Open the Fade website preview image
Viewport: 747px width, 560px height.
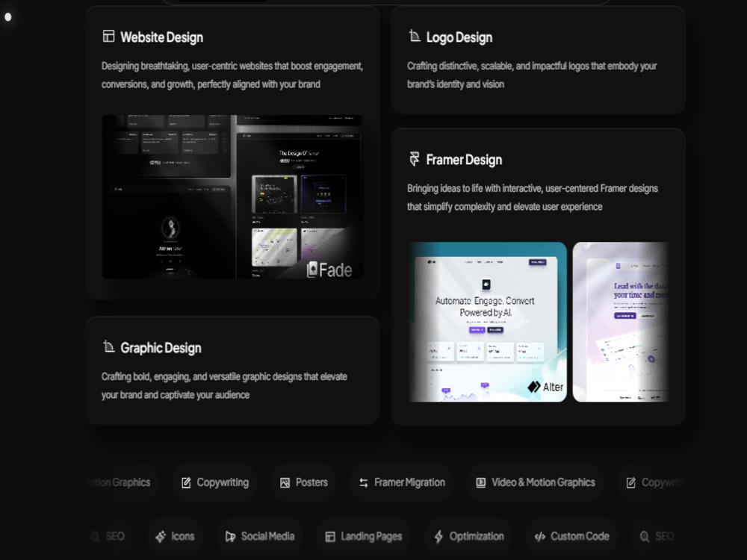232,196
